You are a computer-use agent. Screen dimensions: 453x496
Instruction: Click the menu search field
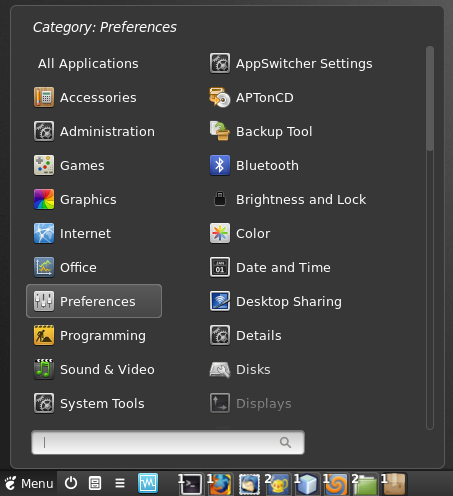(168, 442)
